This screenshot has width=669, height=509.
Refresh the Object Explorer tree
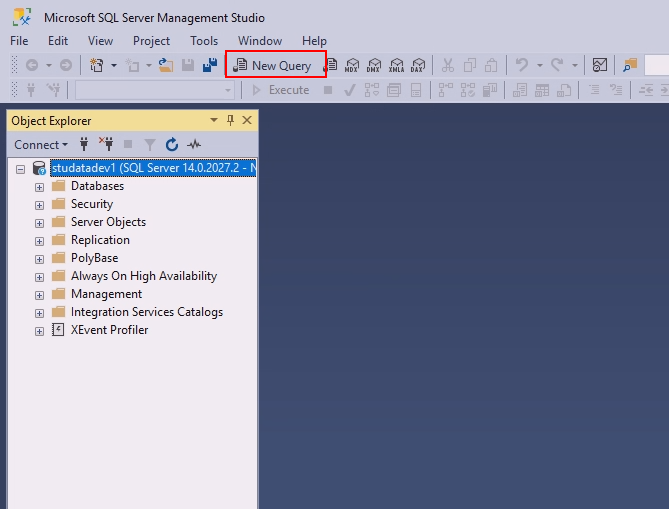pyautogui.click(x=172, y=145)
